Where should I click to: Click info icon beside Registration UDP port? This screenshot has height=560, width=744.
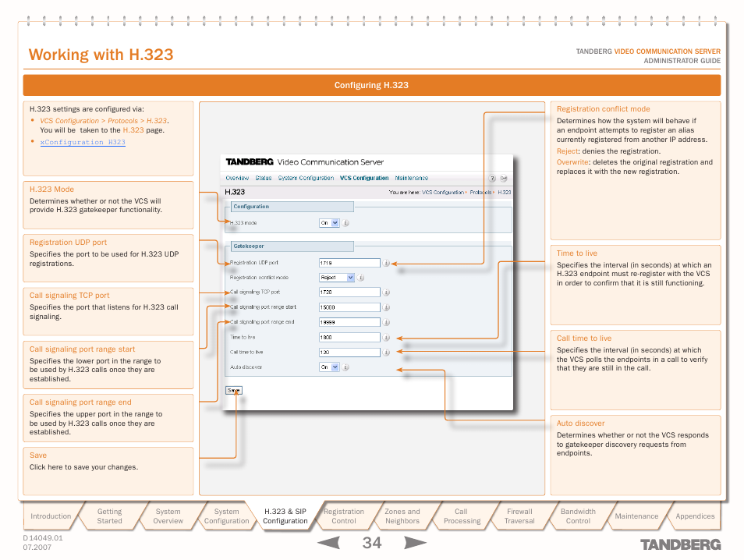point(386,263)
